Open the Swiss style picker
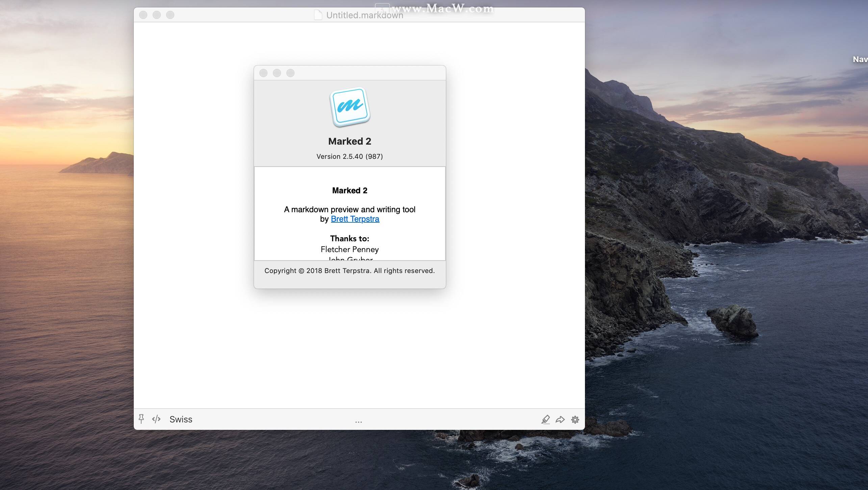Viewport: 868px width, 490px height. 181,419
